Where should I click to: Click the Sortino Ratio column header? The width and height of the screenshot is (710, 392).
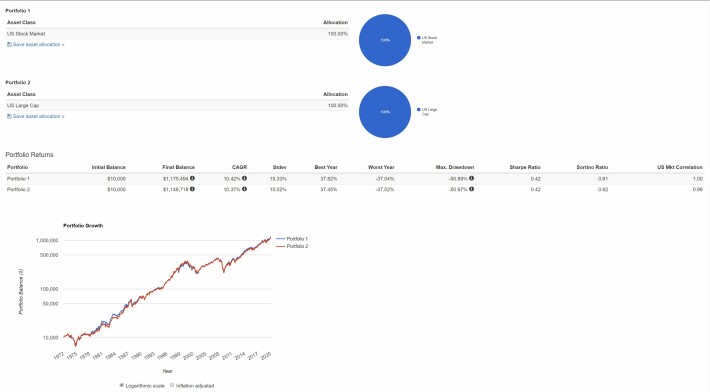(x=592, y=167)
